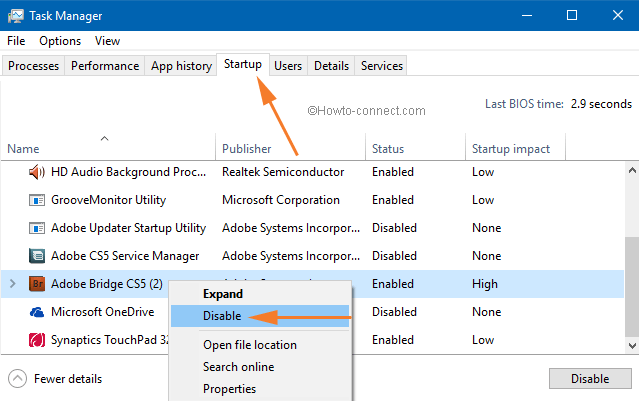The height and width of the screenshot is (401, 639).
Task: Select the GrooveMonitor Utility row name
Action: [108, 200]
